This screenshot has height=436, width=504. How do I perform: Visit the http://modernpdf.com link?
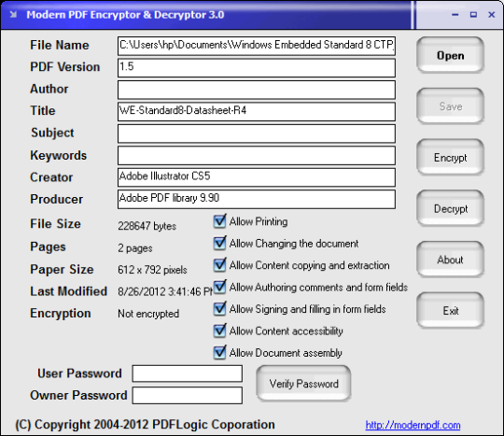413,425
